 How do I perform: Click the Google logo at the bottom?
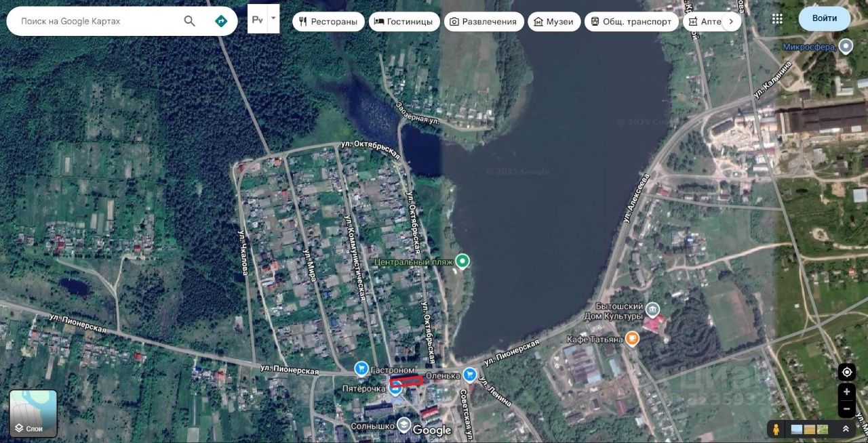(432, 429)
